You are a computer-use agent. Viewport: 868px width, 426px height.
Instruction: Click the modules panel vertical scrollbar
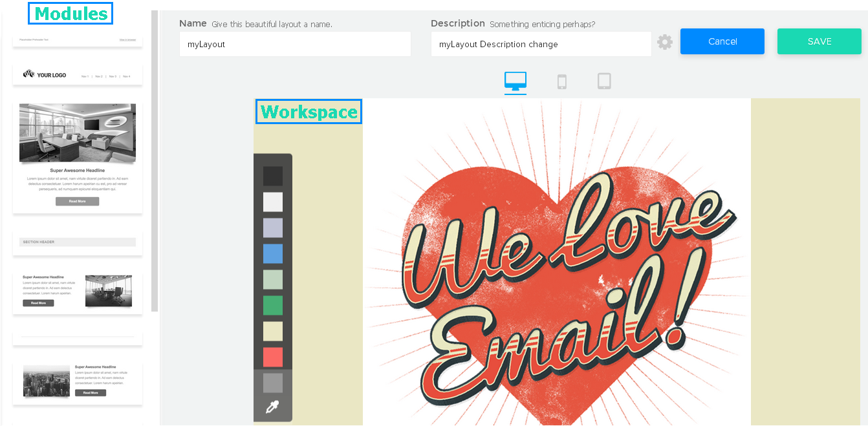pyautogui.click(x=155, y=162)
